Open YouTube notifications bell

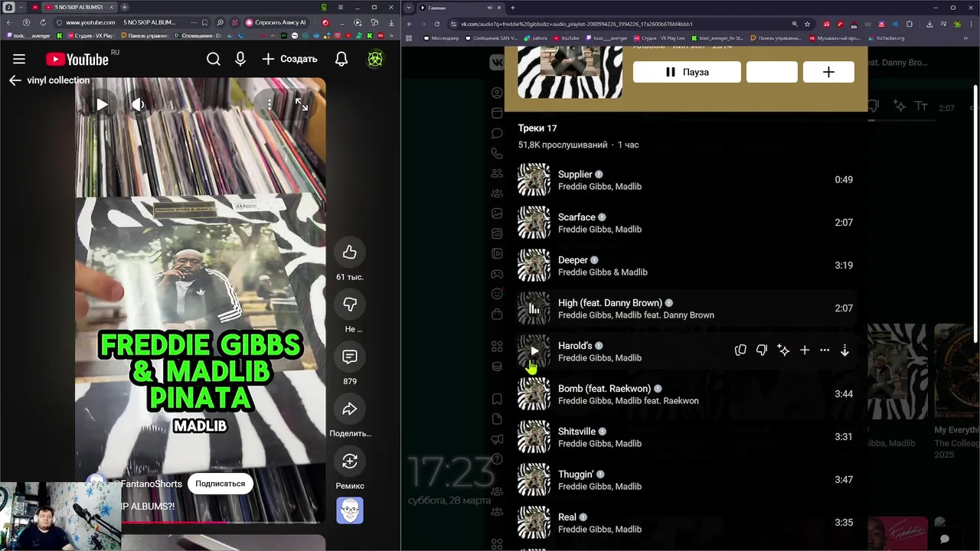(x=341, y=59)
